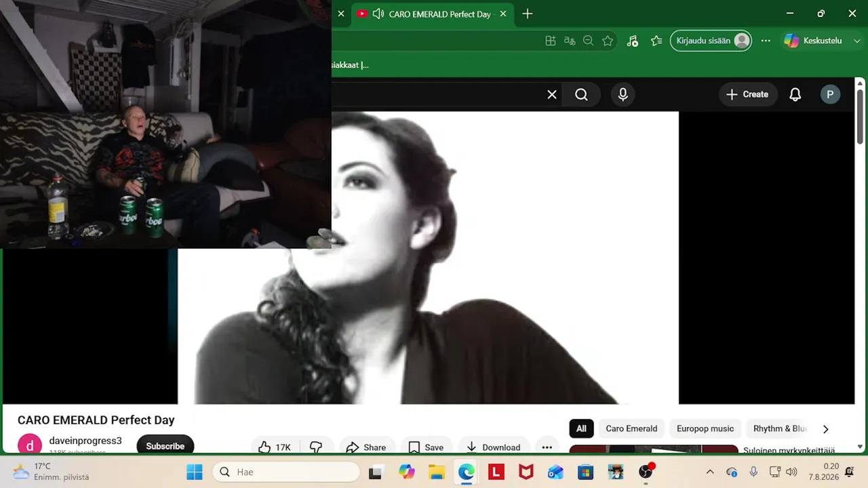Open the YouTube account avatar P

tap(830, 95)
